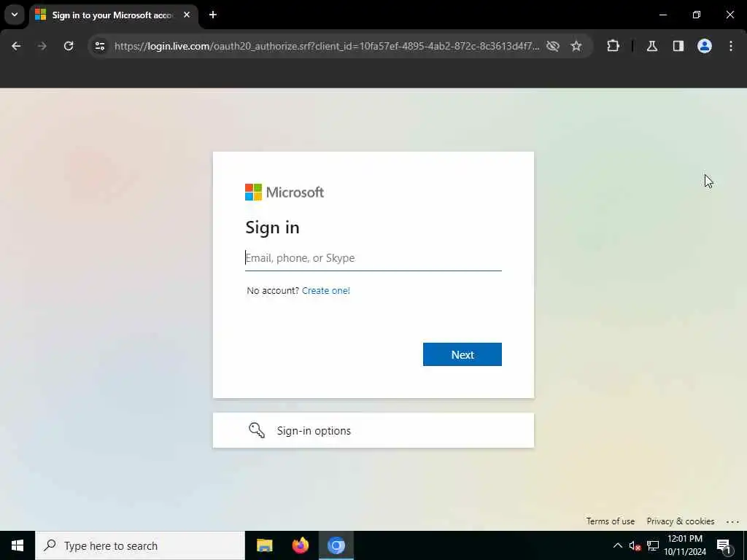Click the address bar URL
The width and height of the screenshot is (747, 560).
(327, 46)
